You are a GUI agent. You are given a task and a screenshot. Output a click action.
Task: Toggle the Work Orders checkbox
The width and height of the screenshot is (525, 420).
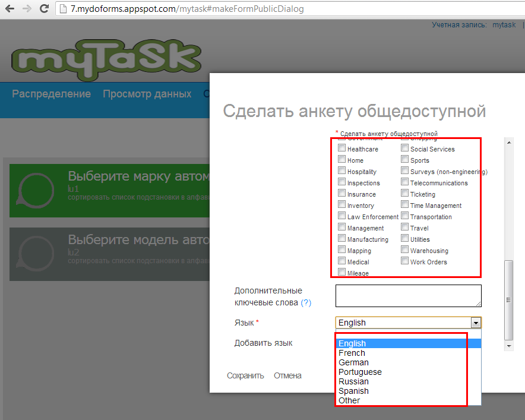pos(404,261)
